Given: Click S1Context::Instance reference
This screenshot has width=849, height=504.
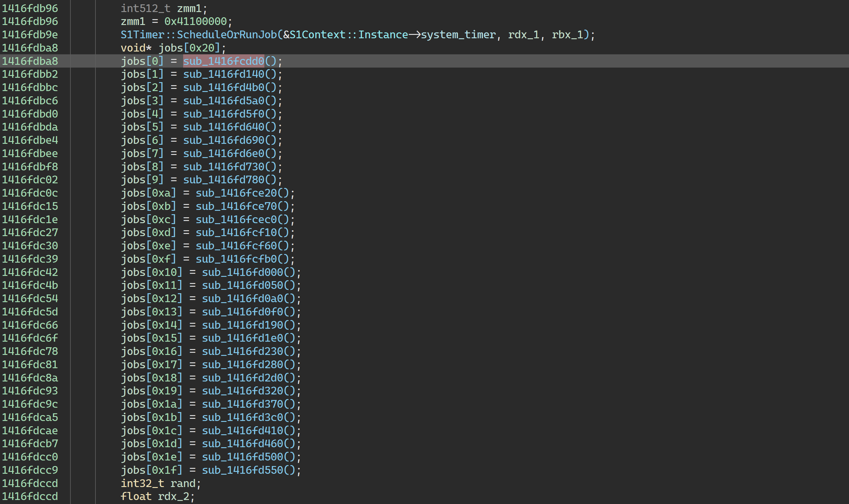Looking at the screenshot, I should [349, 35].
